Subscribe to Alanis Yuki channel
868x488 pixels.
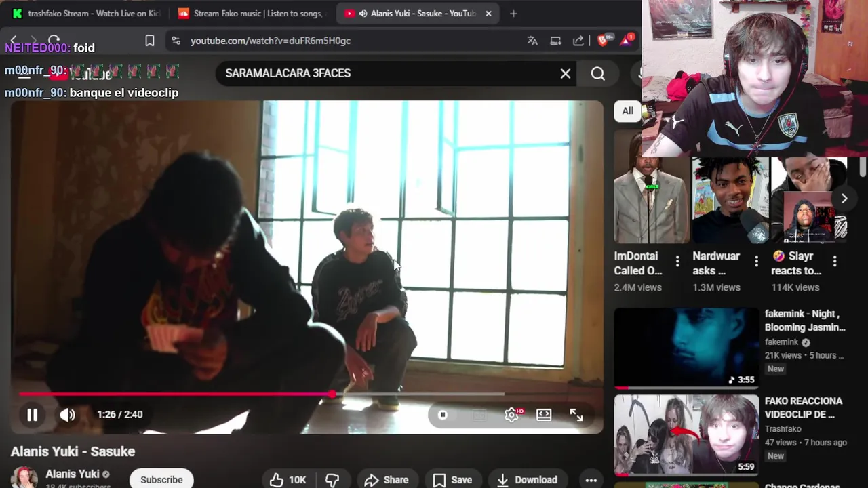161,479
